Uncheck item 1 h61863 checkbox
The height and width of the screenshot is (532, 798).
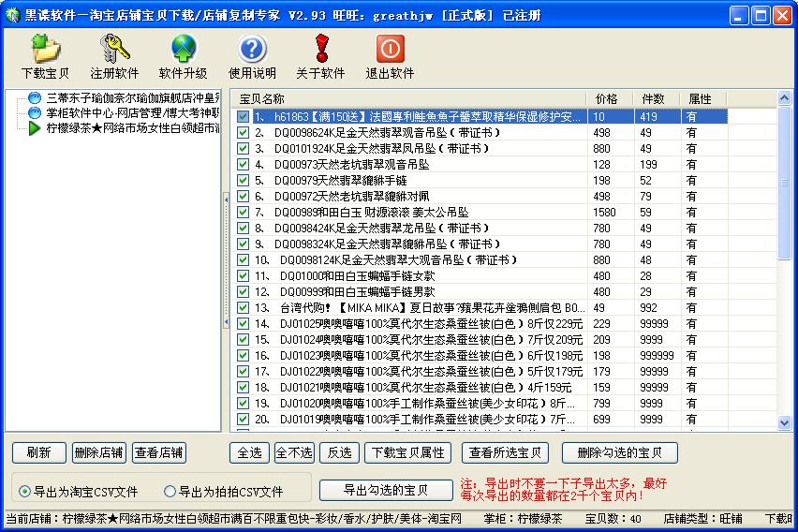coord(243,116)
